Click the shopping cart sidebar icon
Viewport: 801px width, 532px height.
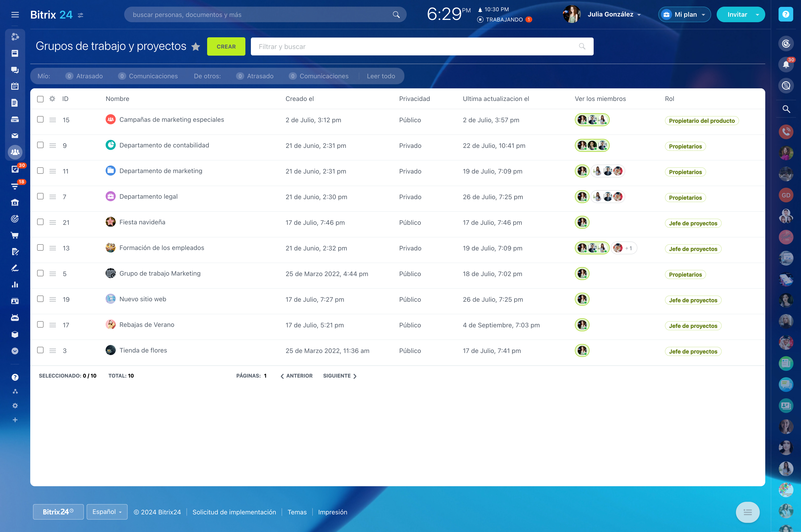click(x=15, y=235)
